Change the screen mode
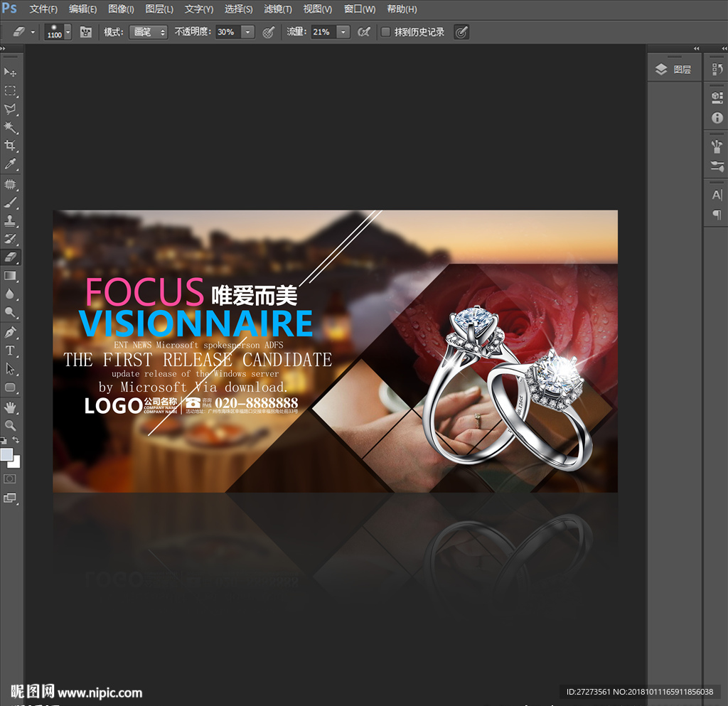Viewport: 728px width, 706px height. point(10,498)
